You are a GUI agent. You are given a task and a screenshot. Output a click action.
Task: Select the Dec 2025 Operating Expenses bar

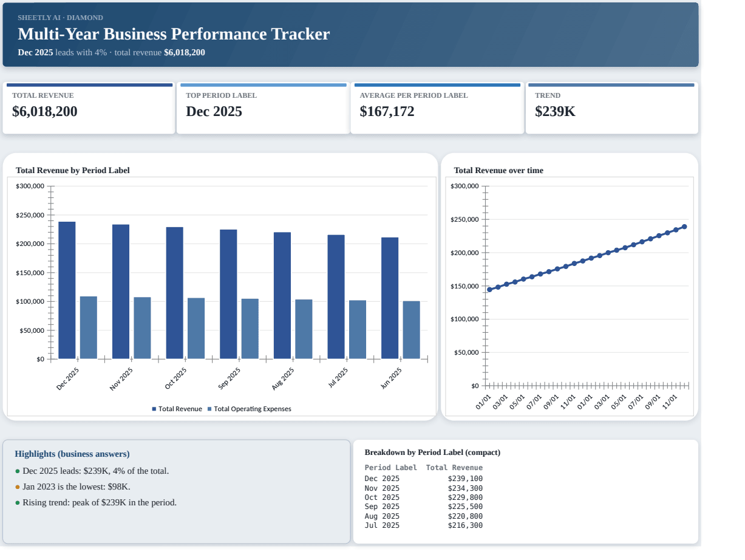coord(89,327)
